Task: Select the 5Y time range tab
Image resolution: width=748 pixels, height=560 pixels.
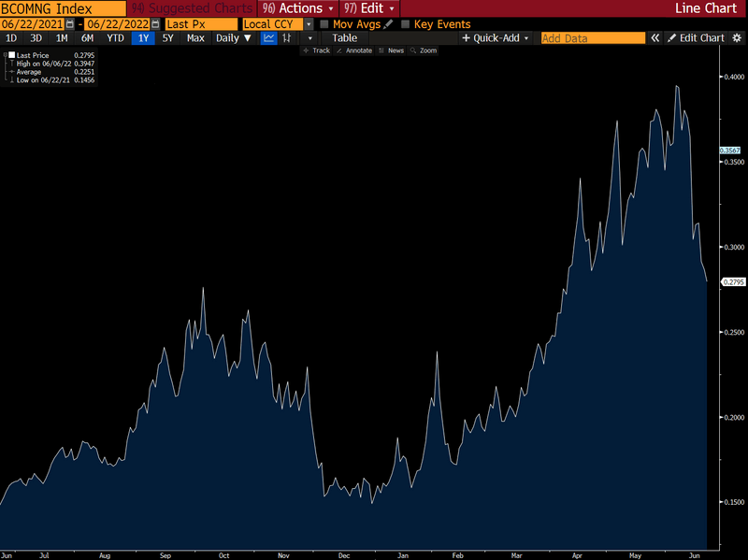Action: [x=167, y=38]
